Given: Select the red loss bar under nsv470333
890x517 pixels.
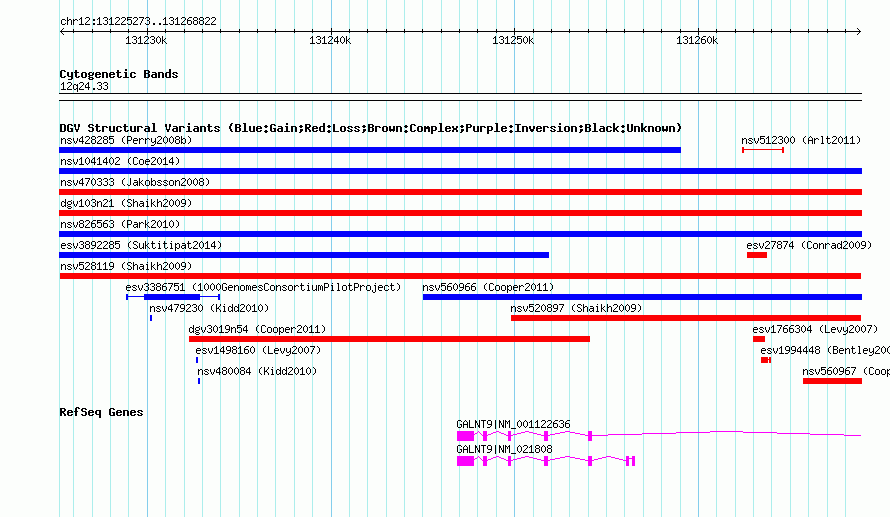Looking at the screenshot, I should click(x=460, y=192).
